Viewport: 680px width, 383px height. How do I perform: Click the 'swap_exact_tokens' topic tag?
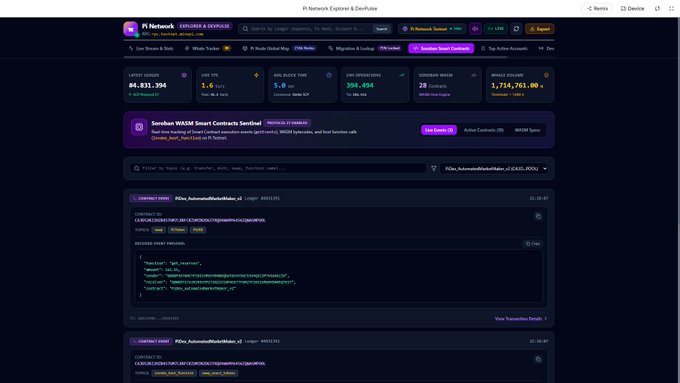click(219, 373)
